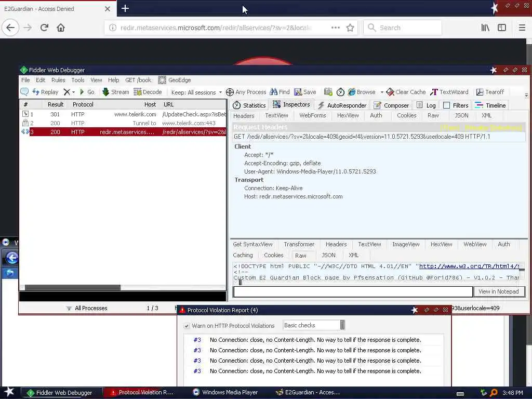Open Find sessions binoculars tool
Viewport: 532px width, 399px height.
[x=280, y=92]
